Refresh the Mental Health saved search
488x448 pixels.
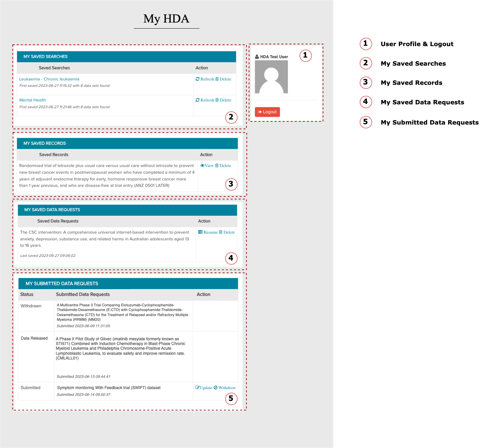[205, 100]
